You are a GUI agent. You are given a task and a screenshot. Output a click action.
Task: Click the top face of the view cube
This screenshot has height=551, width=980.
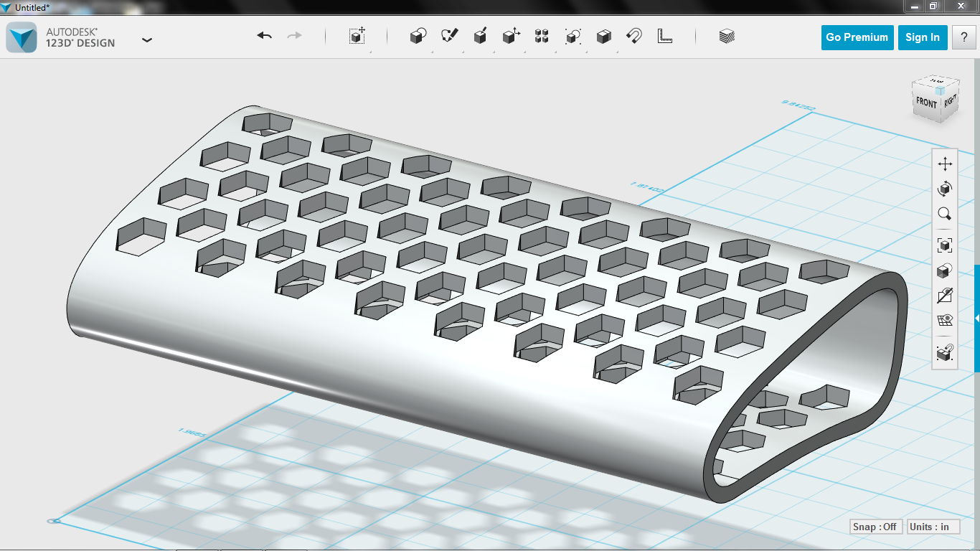[937, 81]
